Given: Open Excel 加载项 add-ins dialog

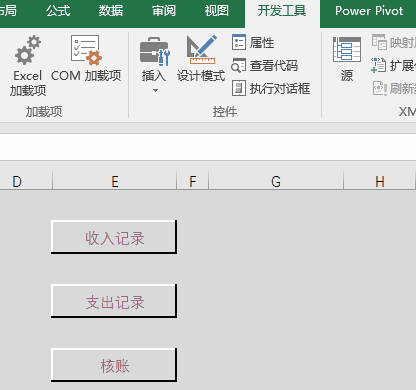Looking at the screenshot, I should [x=28, y=65].
